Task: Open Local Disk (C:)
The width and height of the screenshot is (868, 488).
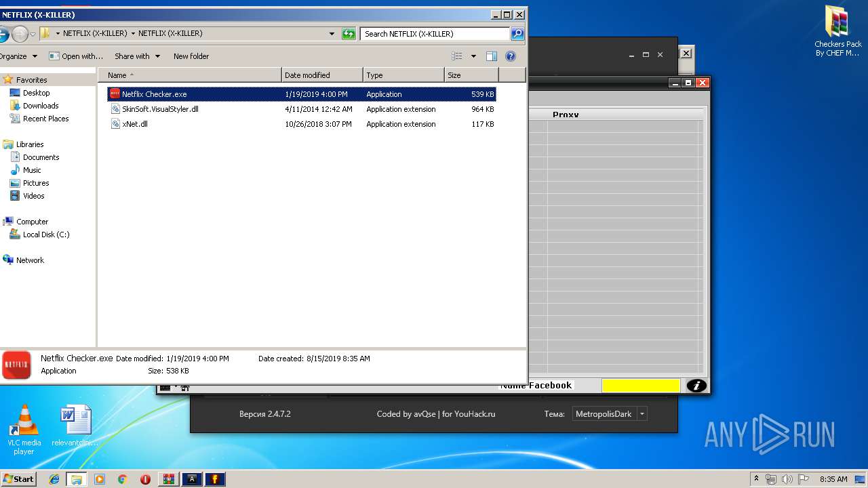Action: click(45, 235)
